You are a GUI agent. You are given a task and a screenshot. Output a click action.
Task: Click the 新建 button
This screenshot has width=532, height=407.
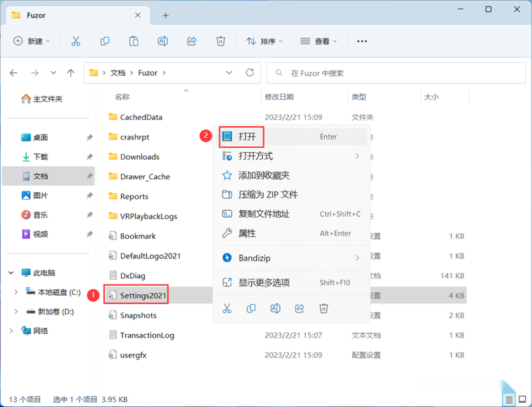point(31,41)
